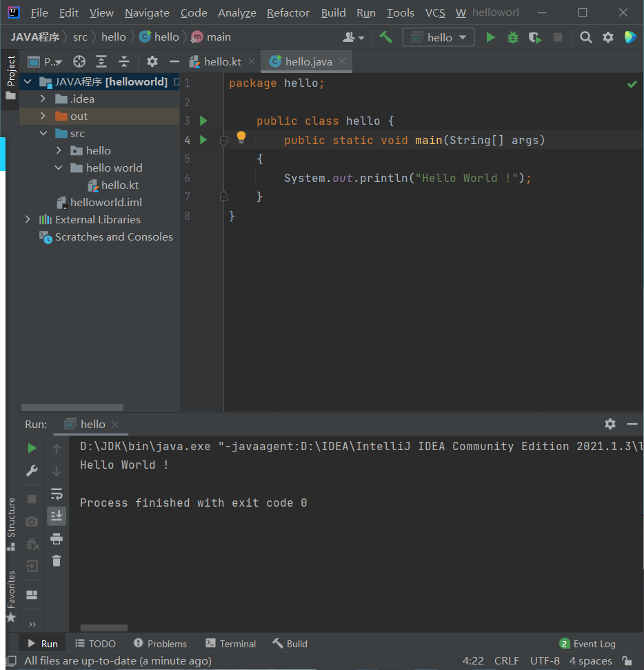Open the VCS menu
Image resolution: width=644 pixels, height=670 pixels.
tap(435, 13)
